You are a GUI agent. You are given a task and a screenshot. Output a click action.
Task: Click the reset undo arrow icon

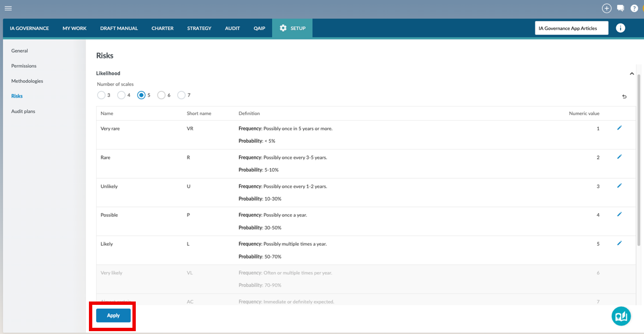click(x=624, y=97)
